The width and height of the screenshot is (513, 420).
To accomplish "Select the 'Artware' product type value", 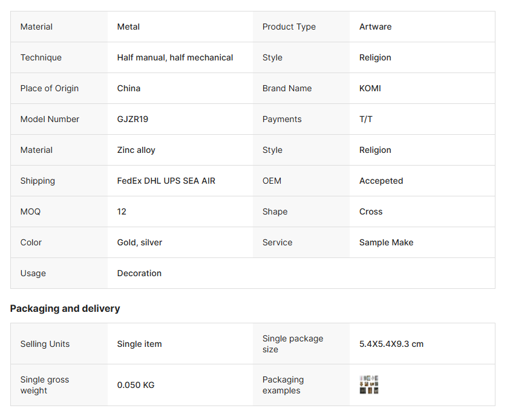I will tap(375, 27).
